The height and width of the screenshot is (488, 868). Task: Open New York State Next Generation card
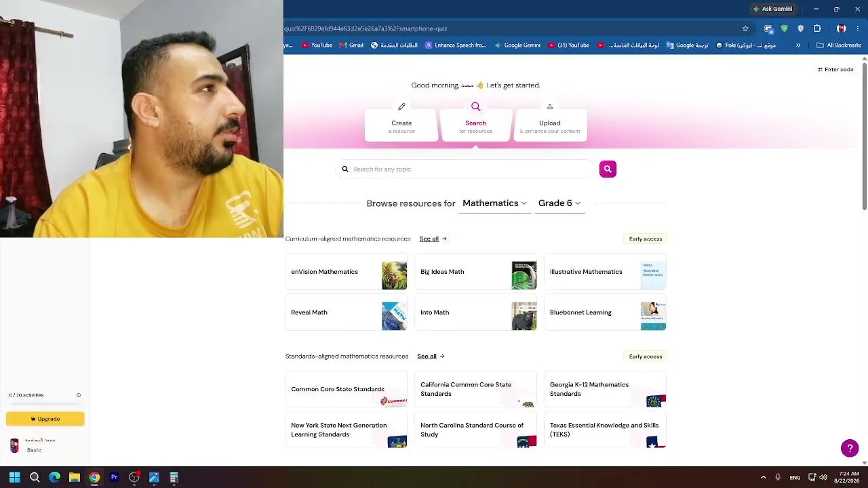coord(347,430)
